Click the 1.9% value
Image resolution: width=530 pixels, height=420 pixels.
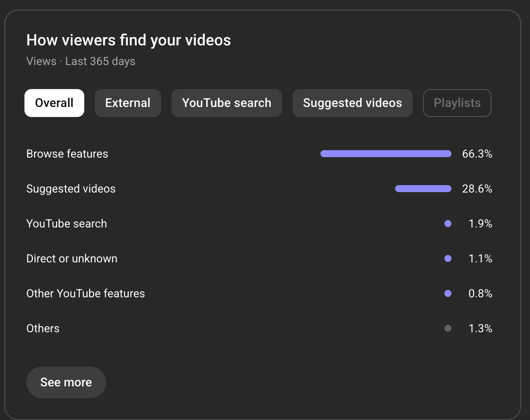pos(480,224)
